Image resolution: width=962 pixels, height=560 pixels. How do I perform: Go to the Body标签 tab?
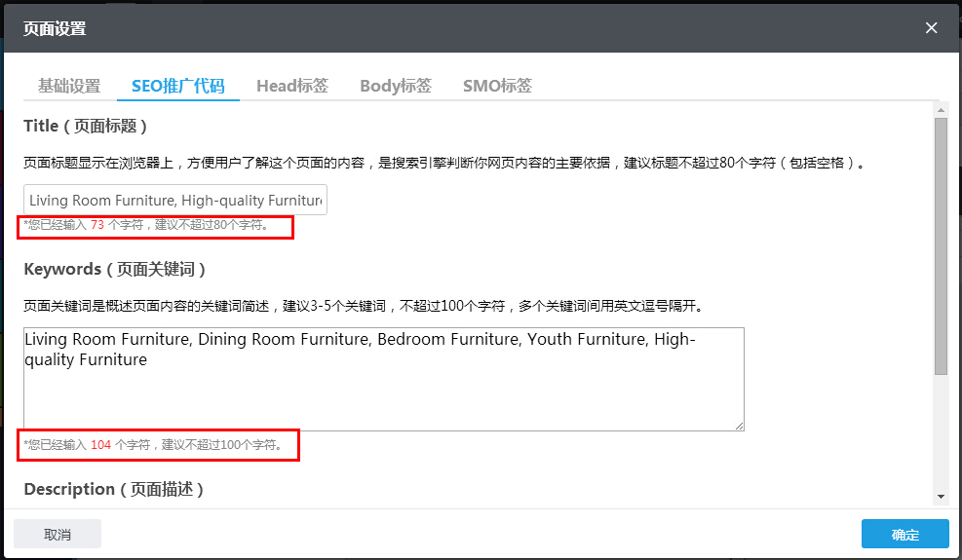(396, 86)
